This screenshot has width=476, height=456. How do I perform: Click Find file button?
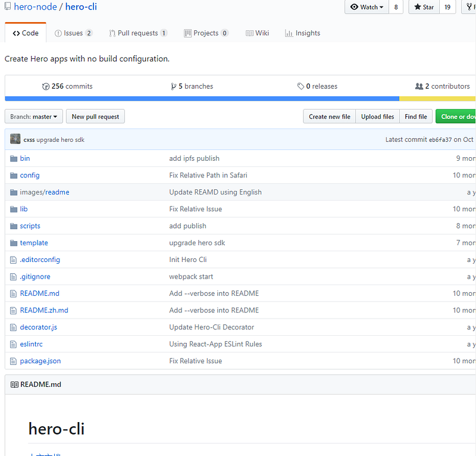click(x=415, y=116)
